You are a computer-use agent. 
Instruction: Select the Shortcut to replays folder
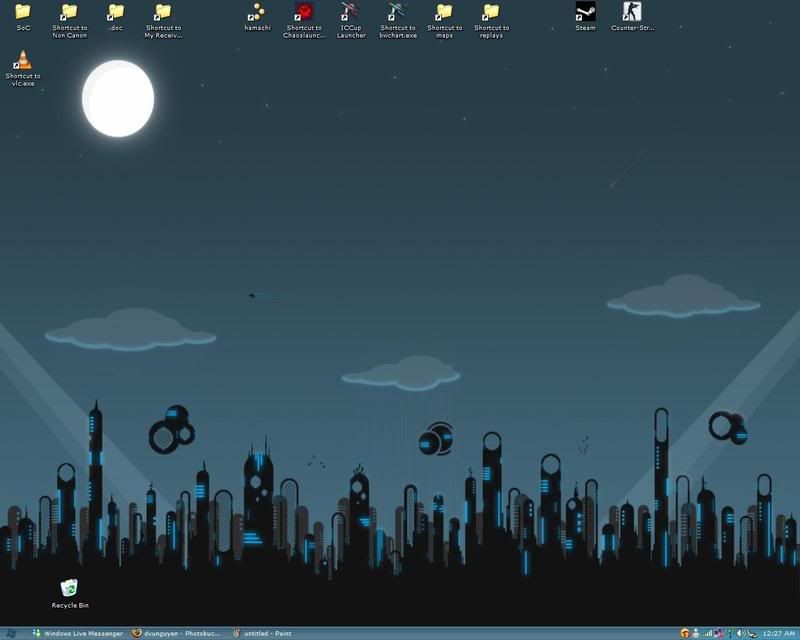pos(491,20)
